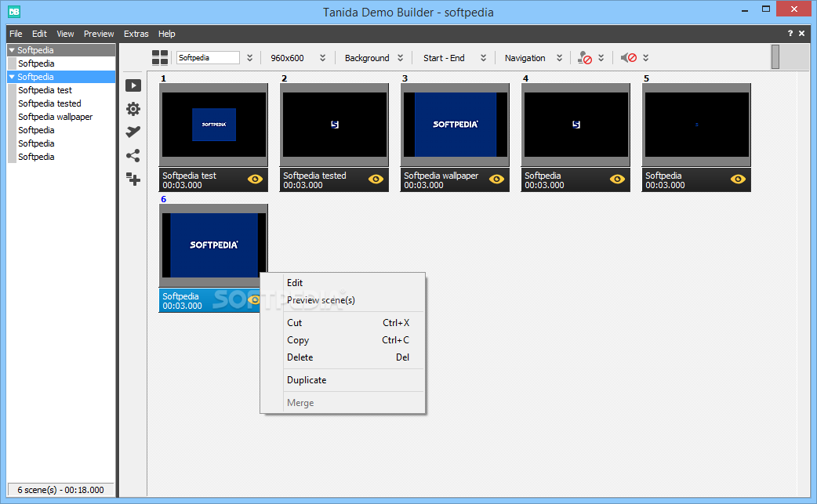Click the help question mark icon
The image size is (817, 504).
point(790,34)
